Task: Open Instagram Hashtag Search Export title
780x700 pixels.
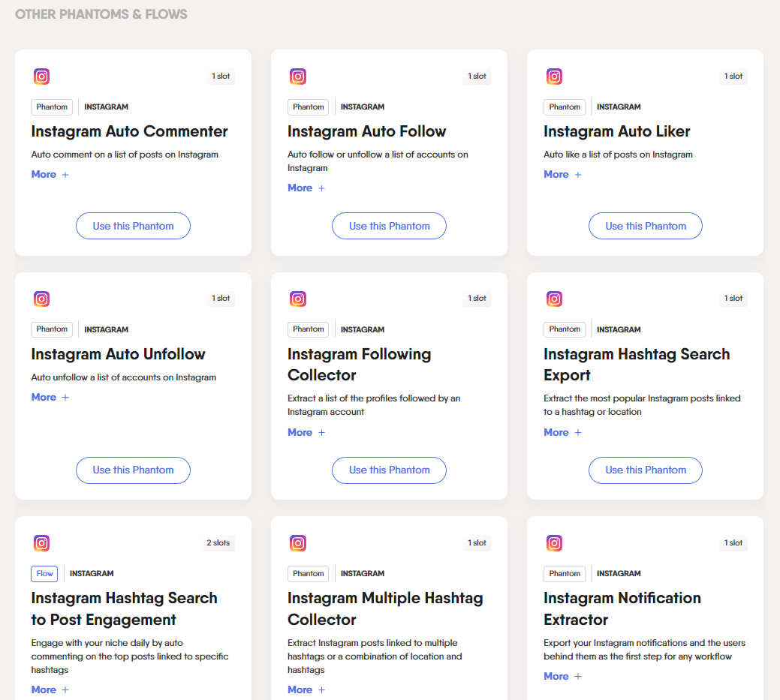Action: [637, 365]
